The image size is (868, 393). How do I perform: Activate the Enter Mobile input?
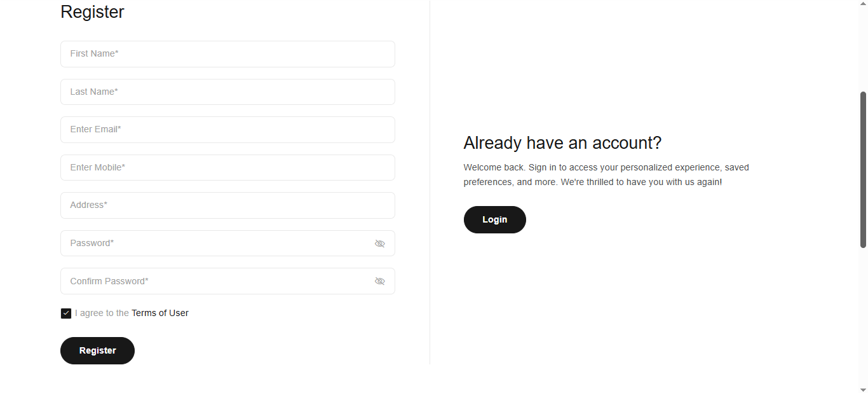pos(227,167)
